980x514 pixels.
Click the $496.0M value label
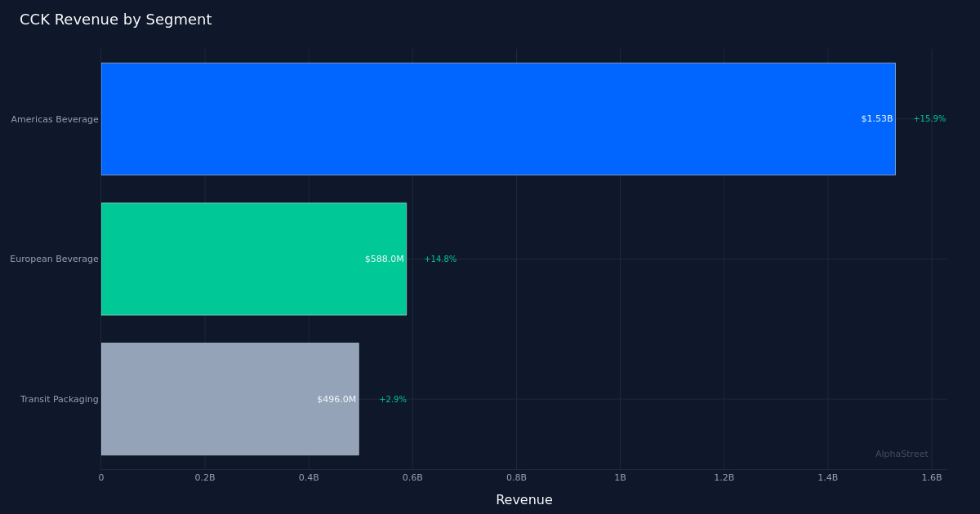click(x=336, y=399)
